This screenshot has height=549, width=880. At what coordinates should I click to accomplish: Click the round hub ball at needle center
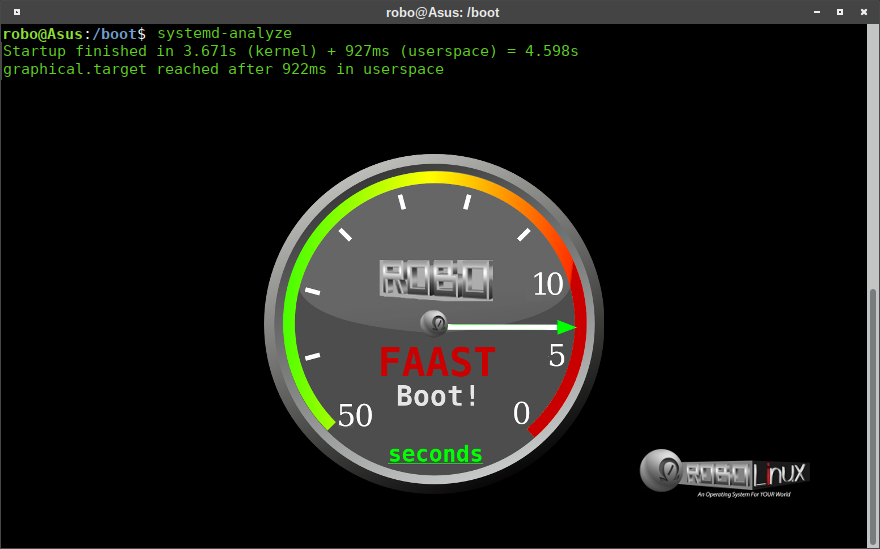tap(434, 323)
